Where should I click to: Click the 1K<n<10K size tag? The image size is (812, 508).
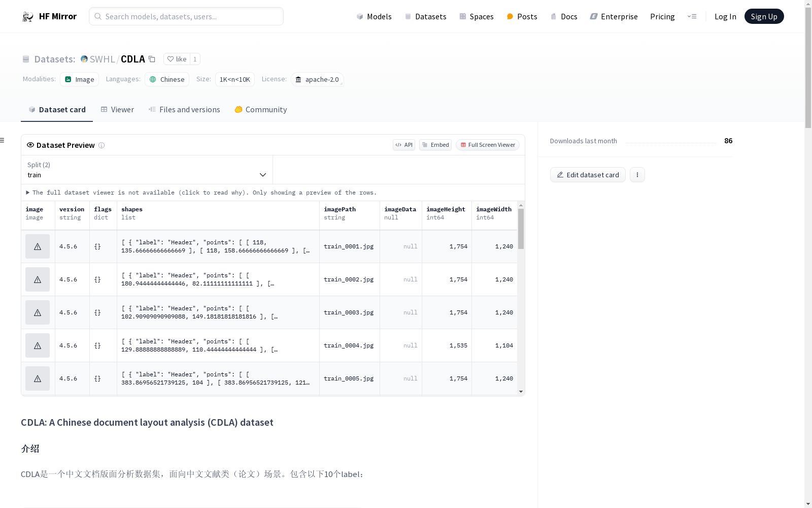click(x=235, y=79)
